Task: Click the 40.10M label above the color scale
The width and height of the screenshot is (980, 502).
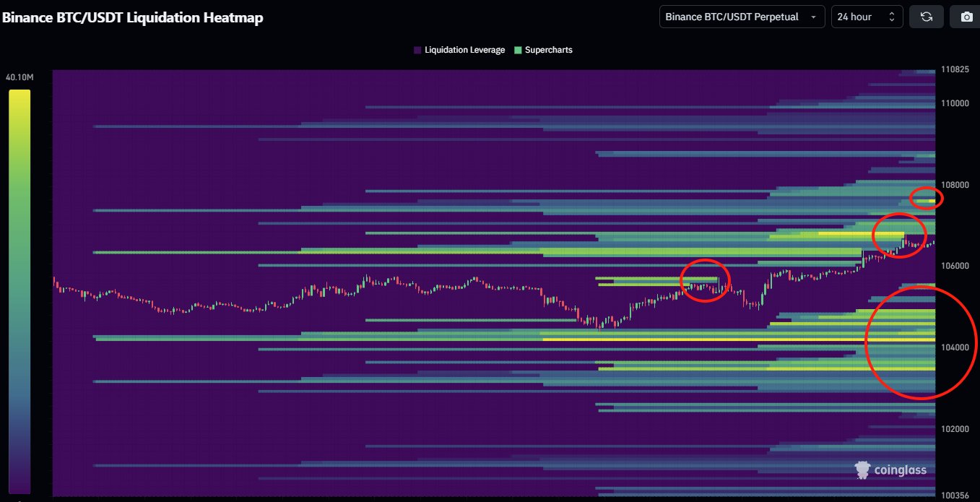Action: pos(19,77)
